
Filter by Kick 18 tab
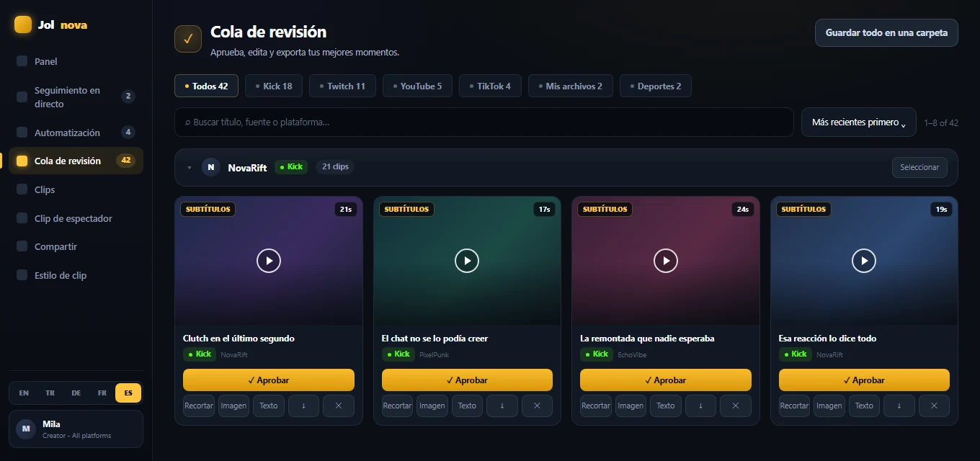(275, 86)
